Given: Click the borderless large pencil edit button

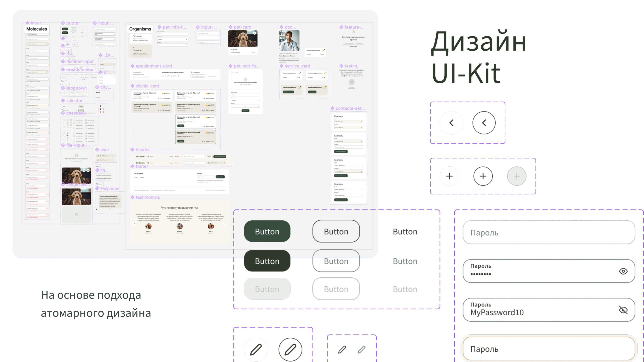Looking at the screenshot, I should click(256, 349).
